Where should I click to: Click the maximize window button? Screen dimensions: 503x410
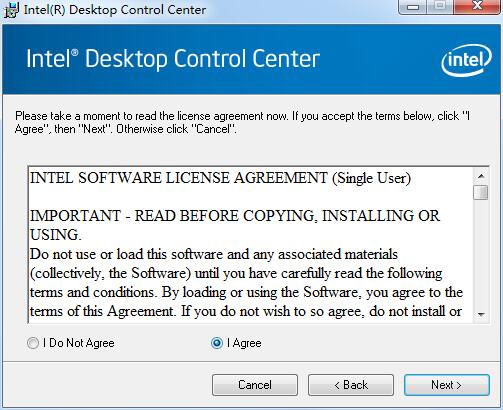[440, 7]
